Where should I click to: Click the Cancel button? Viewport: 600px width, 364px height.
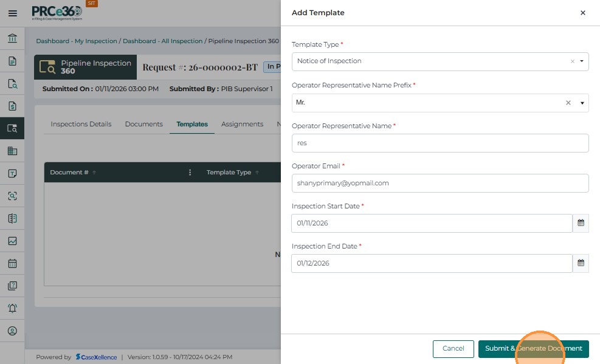click(x=453, y=349)
